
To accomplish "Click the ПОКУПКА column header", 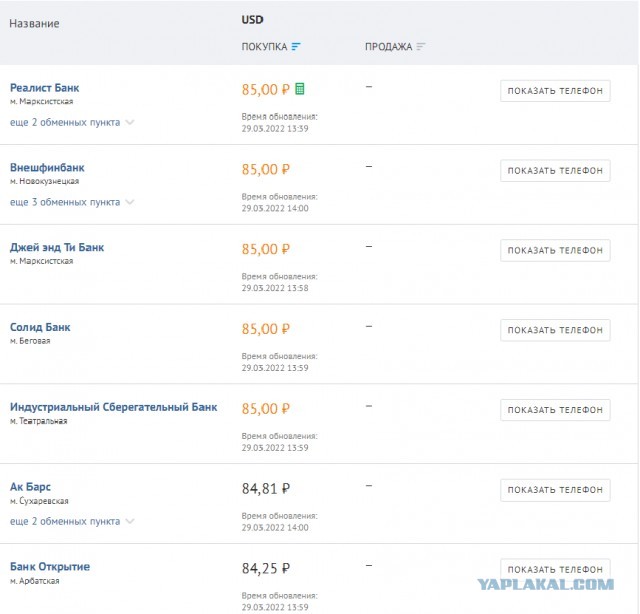I will pyautogui.click(x=264, y=47).
